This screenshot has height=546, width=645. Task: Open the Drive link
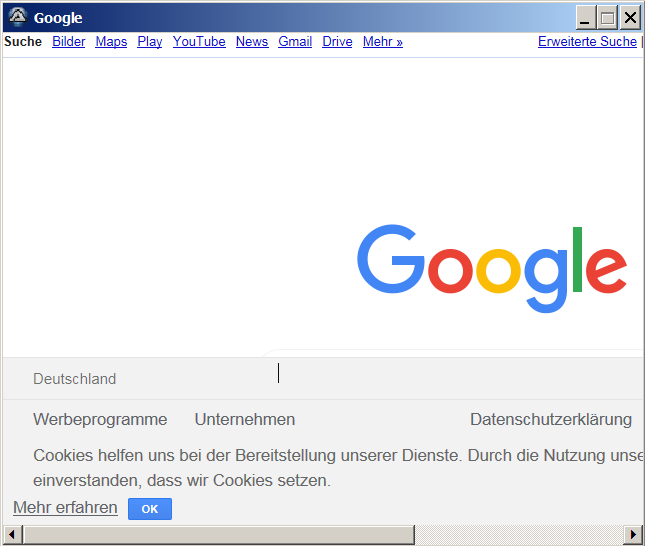(x=337, y=42)
